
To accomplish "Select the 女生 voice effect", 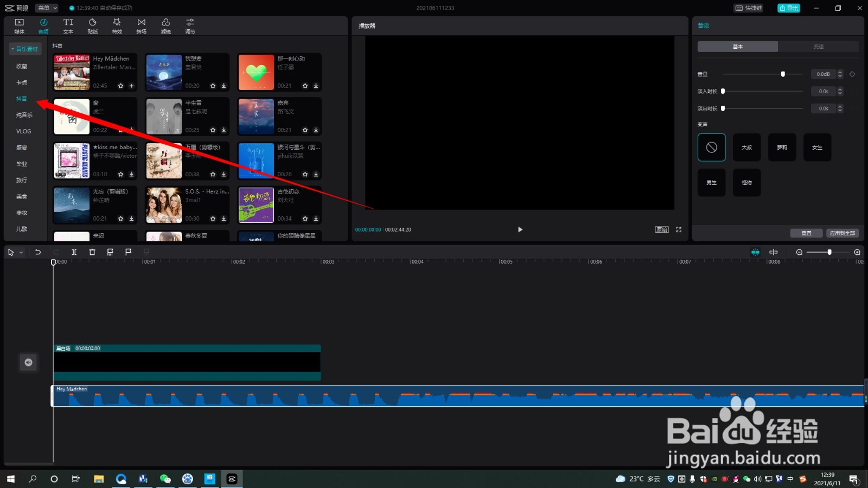I will [818, 147].
